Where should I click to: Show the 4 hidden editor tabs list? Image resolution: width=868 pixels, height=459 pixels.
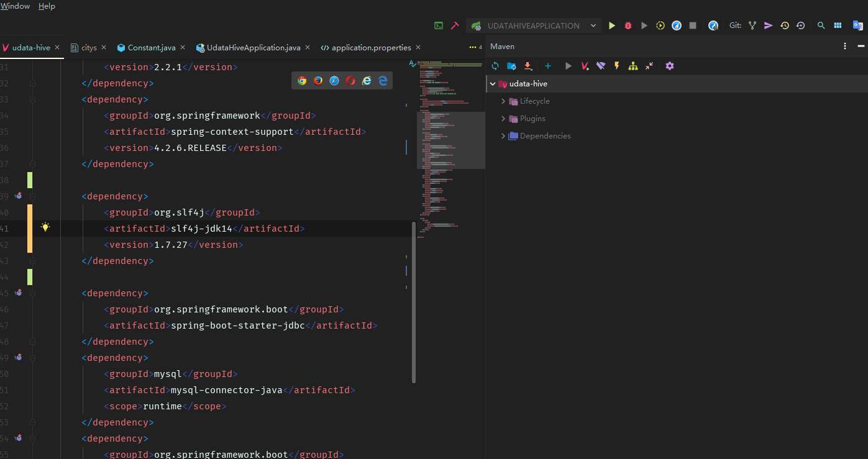point(475,47)
